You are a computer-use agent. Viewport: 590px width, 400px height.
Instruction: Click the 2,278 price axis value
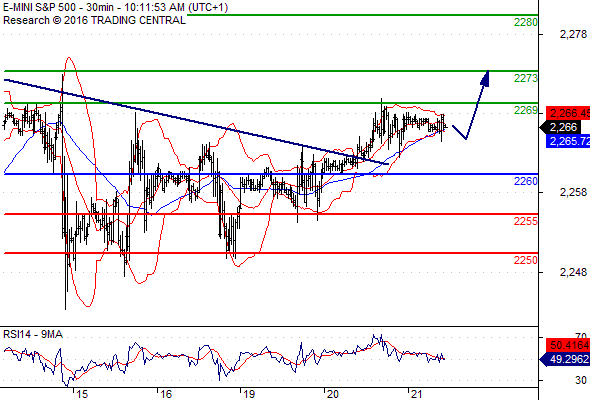point(573,34)
